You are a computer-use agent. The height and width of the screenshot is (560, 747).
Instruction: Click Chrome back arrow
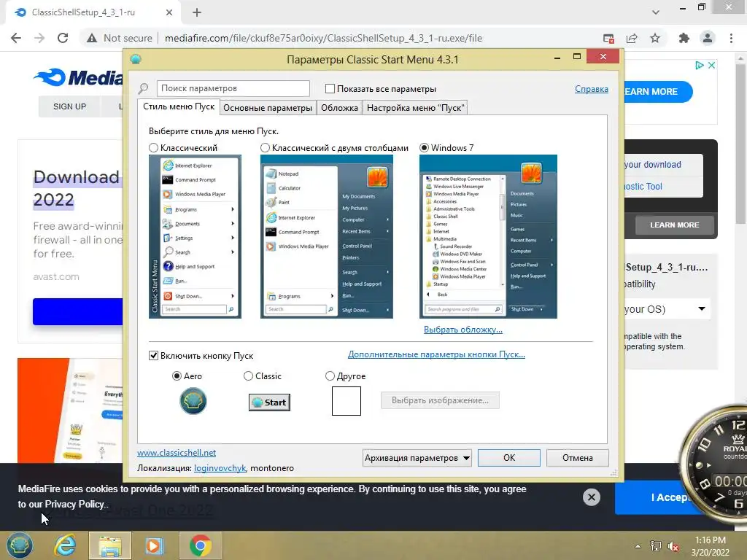(x=16, y=38)
